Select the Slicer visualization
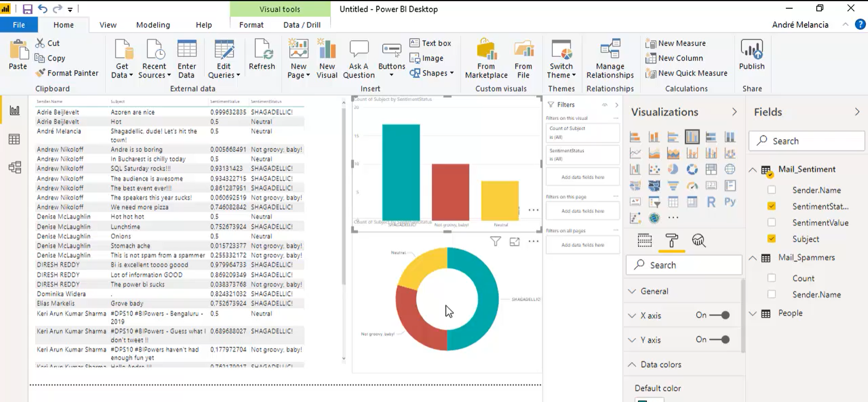Screen dimensions: 868x402 point(654,202)
